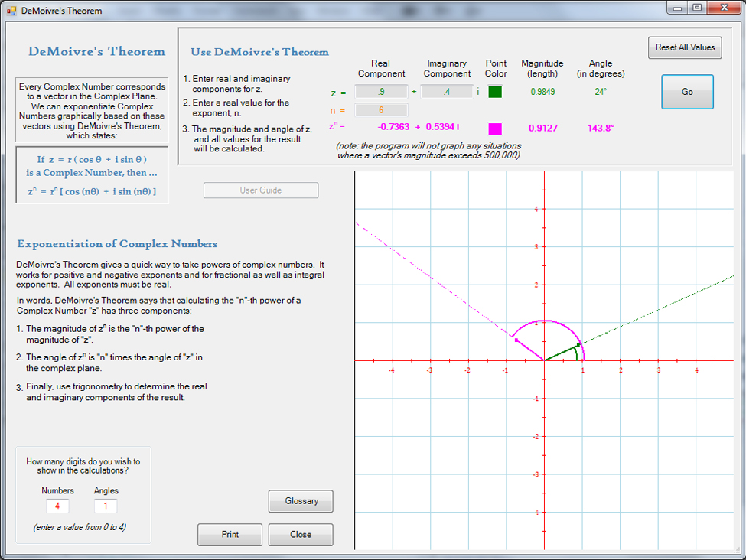Minimize the DeMoivre's Theorem window
This screenshot has height=560, width=746.
tap(678, 8)
